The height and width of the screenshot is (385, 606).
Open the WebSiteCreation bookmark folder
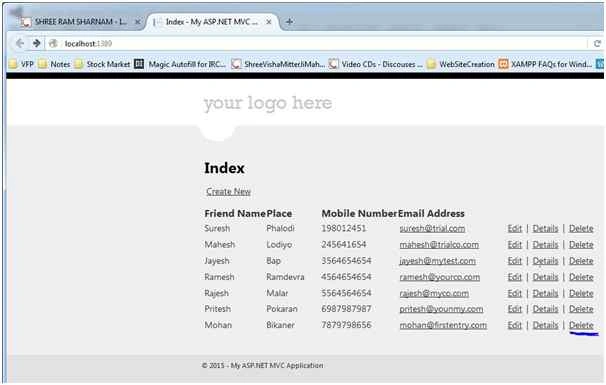coord(461,64)
